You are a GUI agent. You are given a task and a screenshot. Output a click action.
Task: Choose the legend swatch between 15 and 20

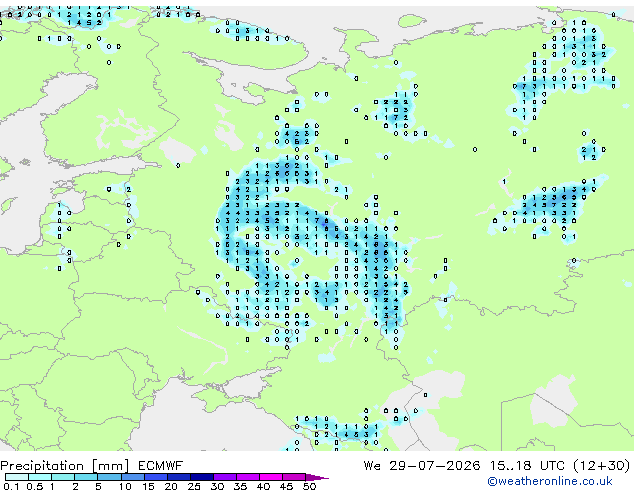[x=156, y=477]
